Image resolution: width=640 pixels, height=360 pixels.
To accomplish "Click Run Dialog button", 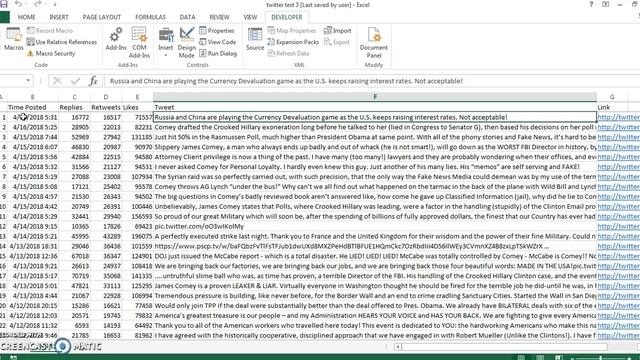I will click(x=218, y=53).
